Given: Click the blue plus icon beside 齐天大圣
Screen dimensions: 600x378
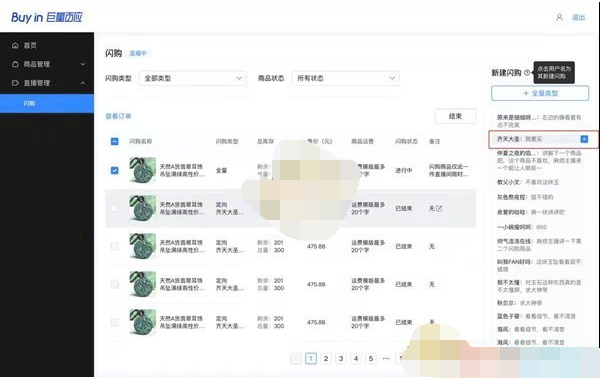Looking at the screenshot, I should coord(584,139).
